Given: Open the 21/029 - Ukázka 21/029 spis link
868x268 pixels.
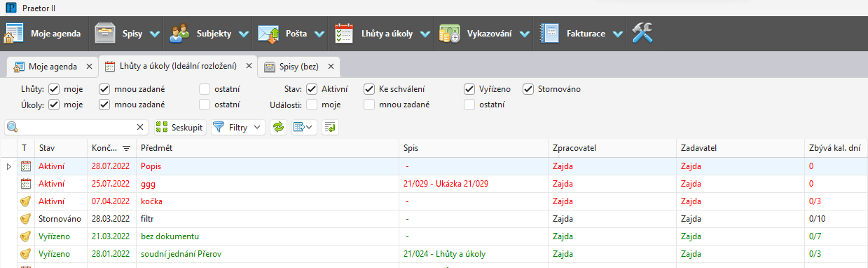Looking at the screenshot, I should 446,184.
